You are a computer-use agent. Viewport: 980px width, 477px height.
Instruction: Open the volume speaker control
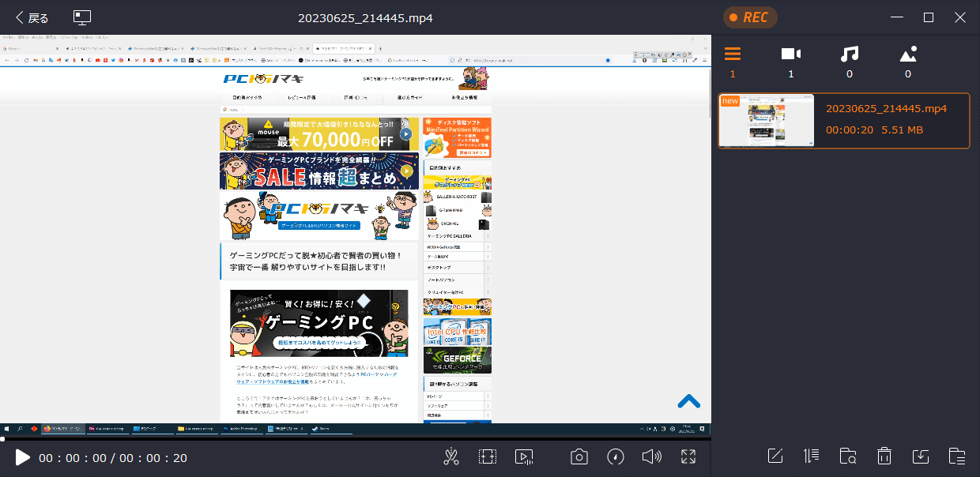(651, 456)
